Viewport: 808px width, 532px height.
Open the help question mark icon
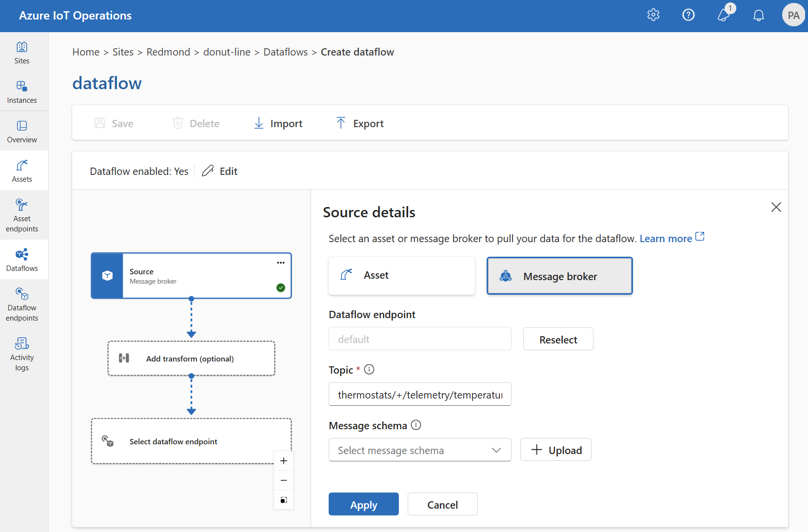(689, 15)
